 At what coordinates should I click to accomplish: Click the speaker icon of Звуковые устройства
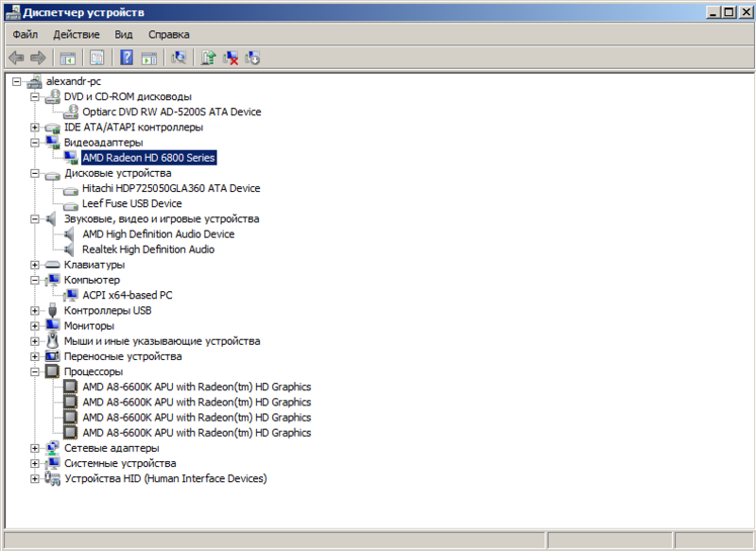point(52,219)
